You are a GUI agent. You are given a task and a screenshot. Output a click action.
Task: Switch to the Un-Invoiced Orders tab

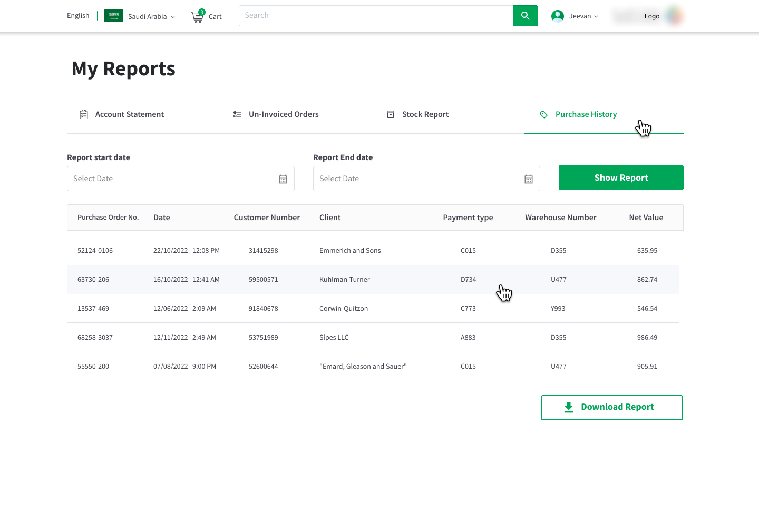pos(283,114)
